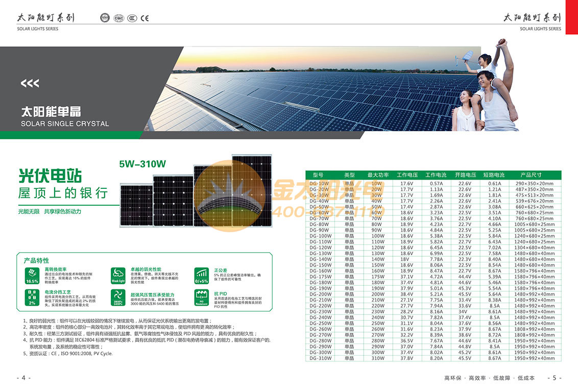Viewport: 578px width, 392px height.
Task: Click the PID Resistant icon
Action: tap(202, 298)
